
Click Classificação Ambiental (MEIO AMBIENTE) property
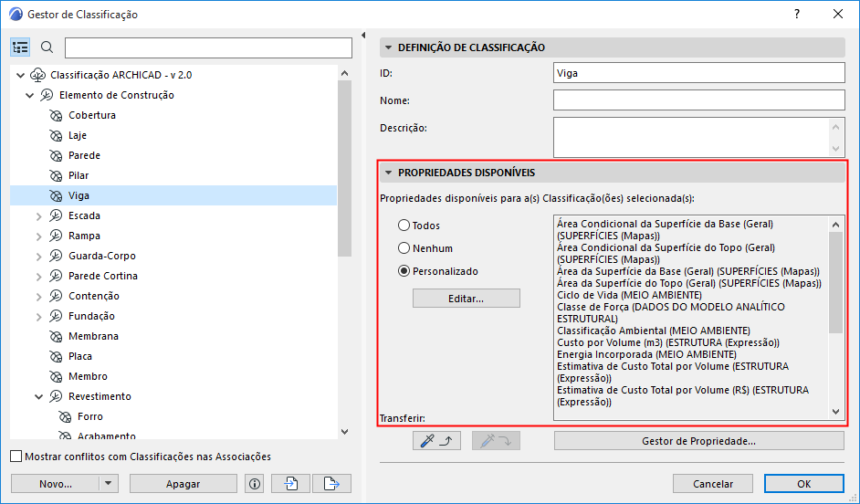tap(654, 331)
